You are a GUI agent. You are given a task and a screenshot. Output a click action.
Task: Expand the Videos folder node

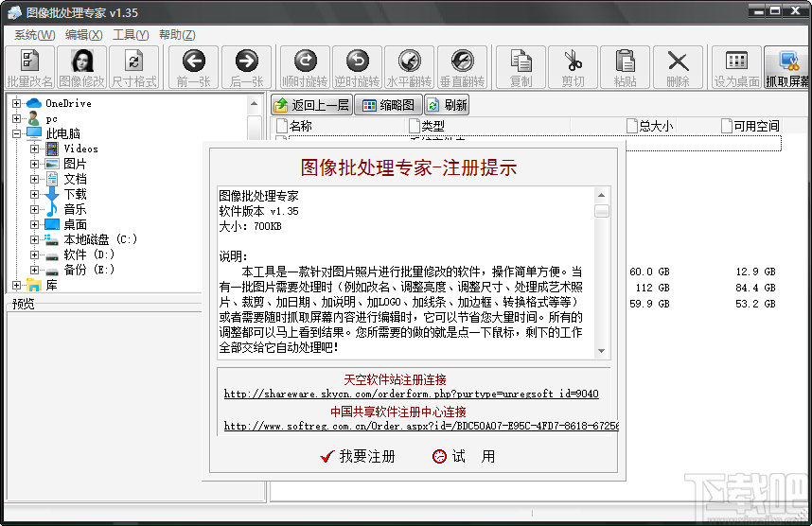pos(34,149)
